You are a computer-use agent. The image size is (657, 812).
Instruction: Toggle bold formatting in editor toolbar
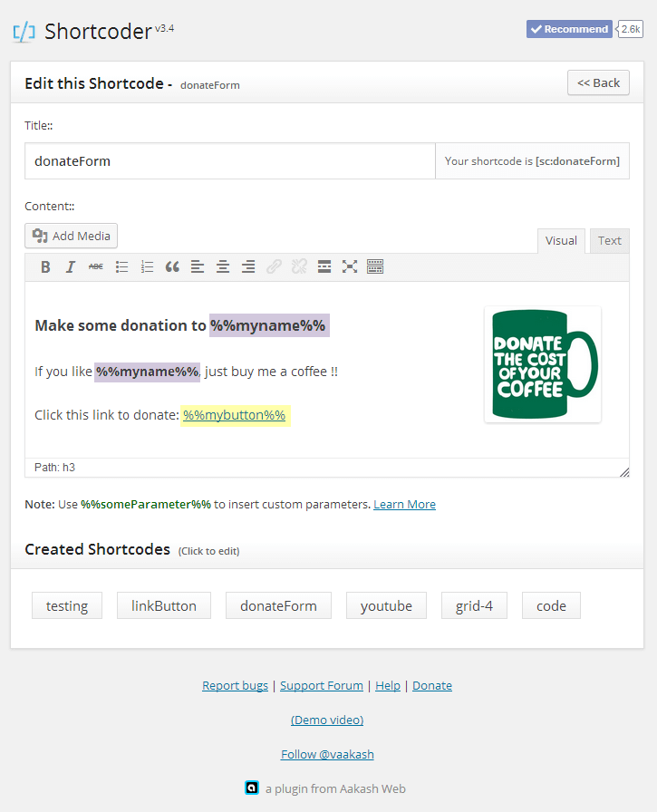45,266
